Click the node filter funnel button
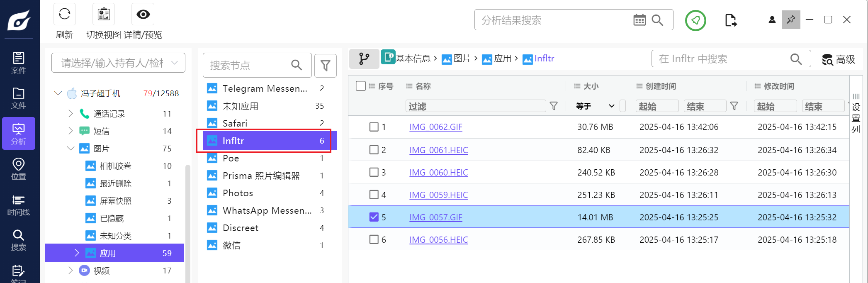Image resolution: width=868 pixels, height=283 pixels. 325,65
